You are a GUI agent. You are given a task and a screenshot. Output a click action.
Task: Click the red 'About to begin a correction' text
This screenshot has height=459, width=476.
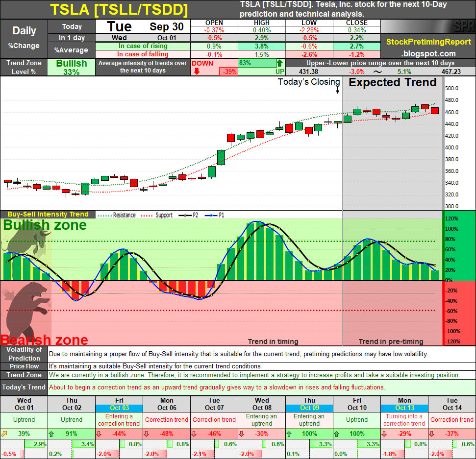tap(217, 387)
